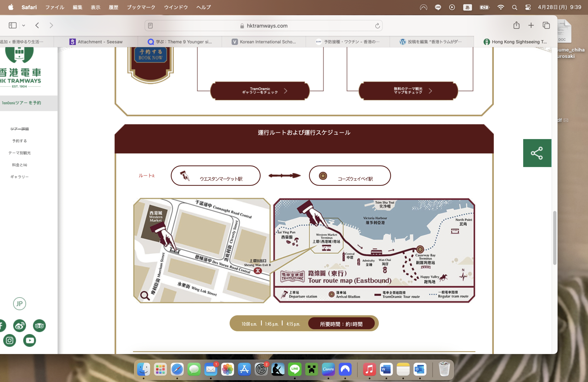
Task: Open Canva from the Dock
Action: [x=328, y=369]
